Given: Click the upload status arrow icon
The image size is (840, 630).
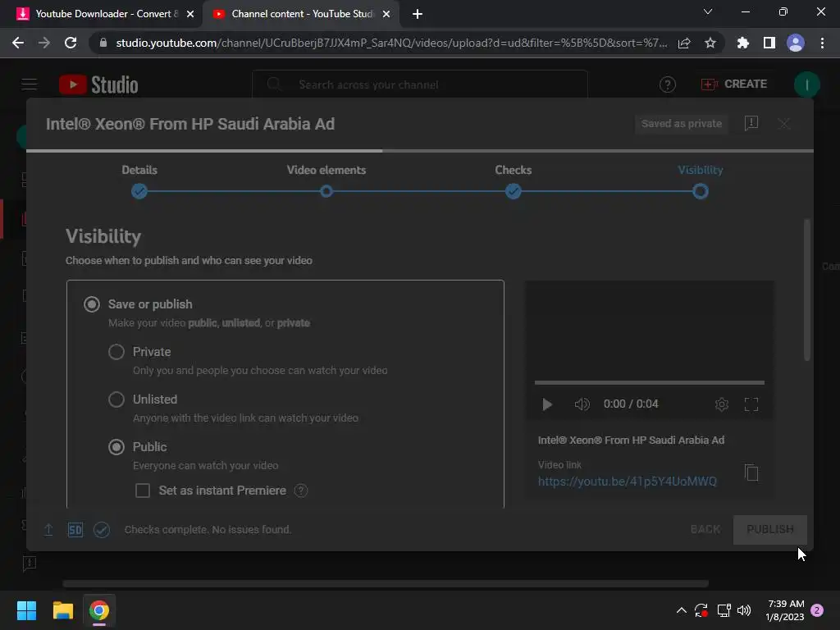Looking at the screenshot, I should coord(48,530).
